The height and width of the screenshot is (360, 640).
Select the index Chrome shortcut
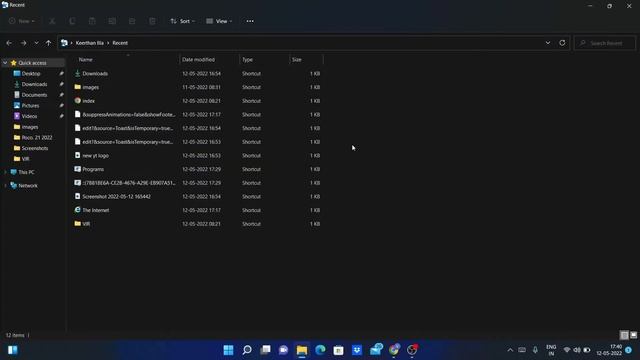click(88, 101)
